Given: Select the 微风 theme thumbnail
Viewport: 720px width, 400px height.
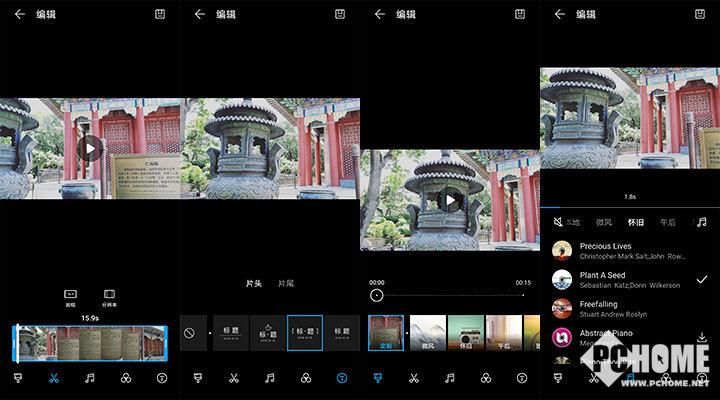Looking at the screenshot, I should coord(428,333).
